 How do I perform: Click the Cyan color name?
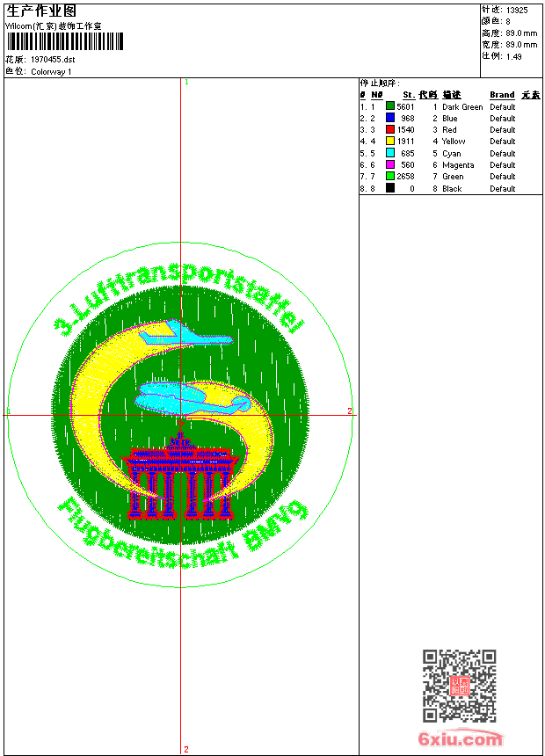452,153
